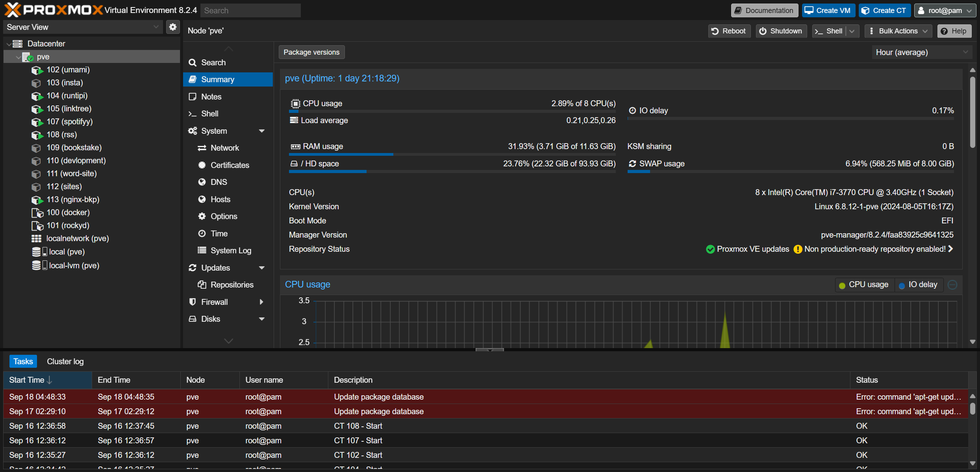Image resolution: width=980 pixels, height=472 pixels.
Task: Open the Notes section
Action: click(228, 97)
